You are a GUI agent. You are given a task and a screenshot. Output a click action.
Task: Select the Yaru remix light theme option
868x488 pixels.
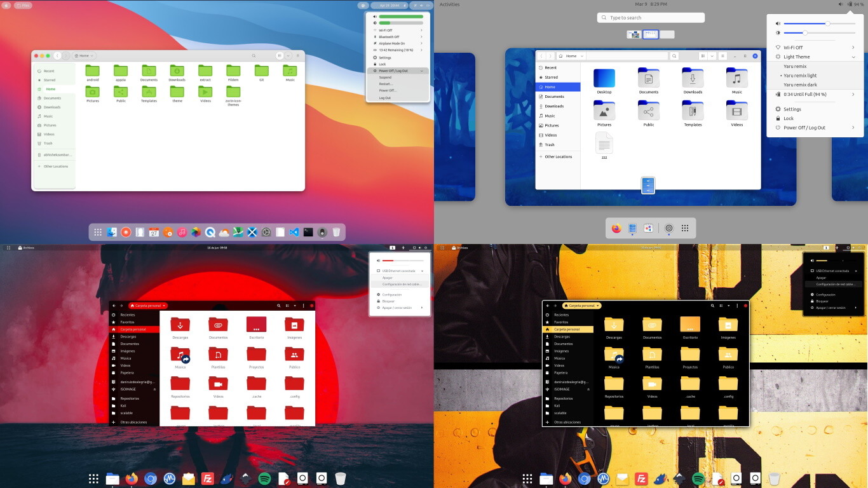point(815,76)
